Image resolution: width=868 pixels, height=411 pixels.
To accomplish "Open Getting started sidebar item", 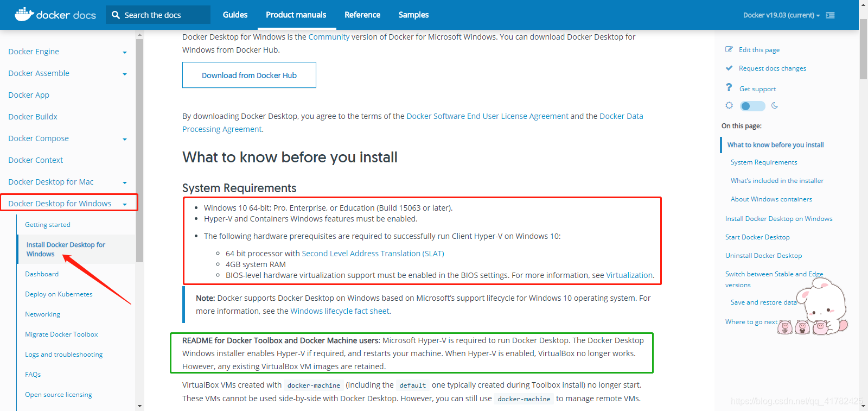I will 48,225.
